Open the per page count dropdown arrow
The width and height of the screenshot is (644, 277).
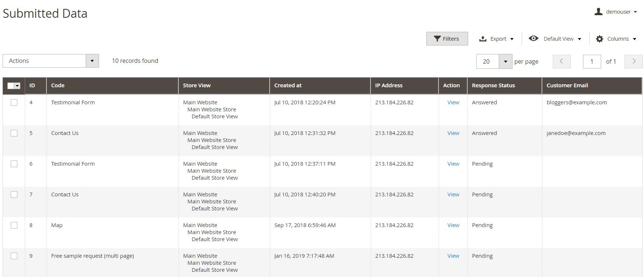coord(505,61)
